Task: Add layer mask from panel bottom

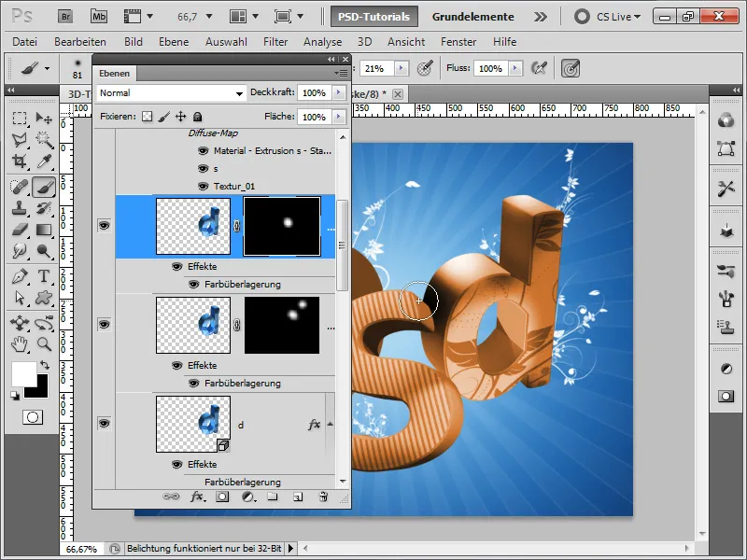Action: coord(222,497)
